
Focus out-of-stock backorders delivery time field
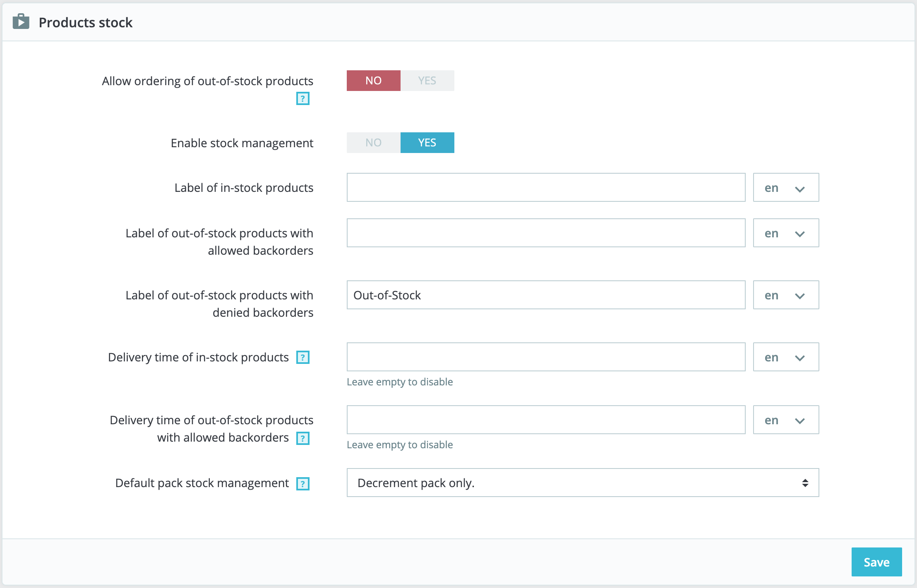[x=546, y=420]
